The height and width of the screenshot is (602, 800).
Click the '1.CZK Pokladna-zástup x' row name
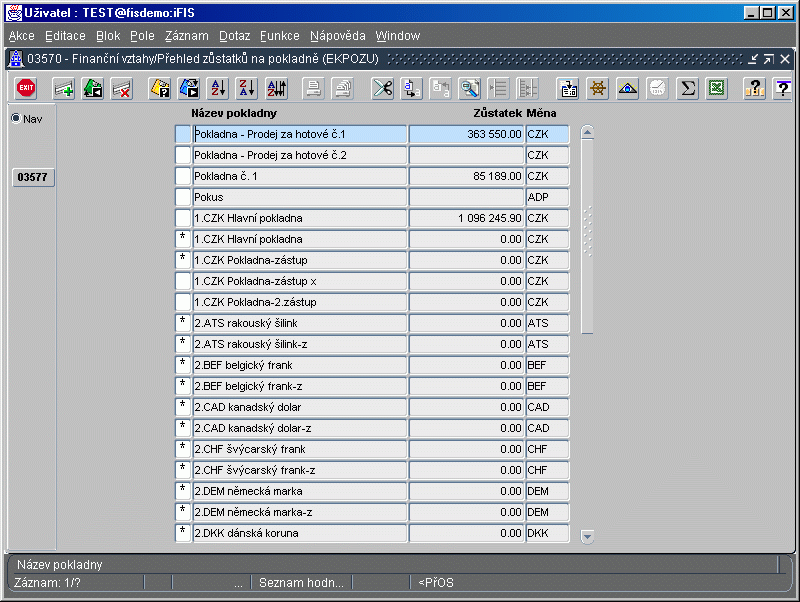point(300,281)
